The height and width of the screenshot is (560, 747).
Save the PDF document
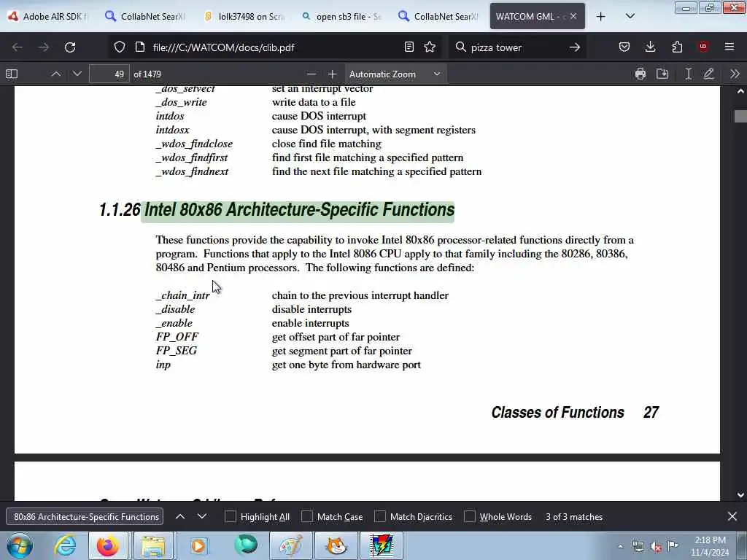pos(662,74)
